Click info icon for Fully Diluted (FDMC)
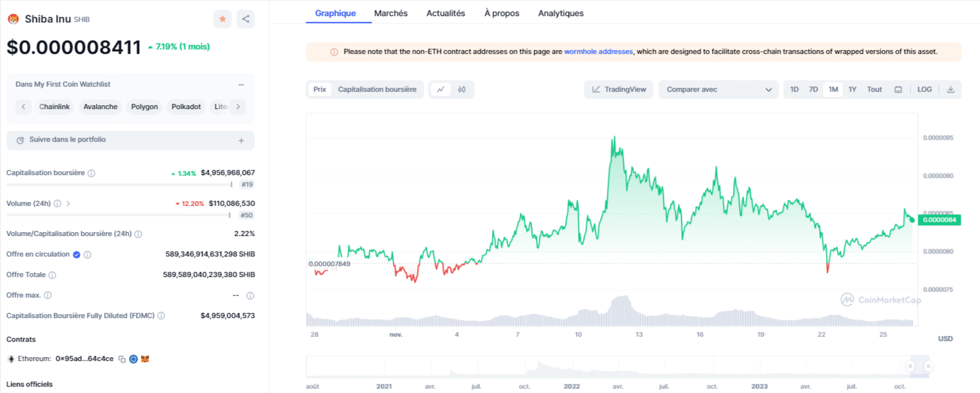 click(x=162, y=316)
